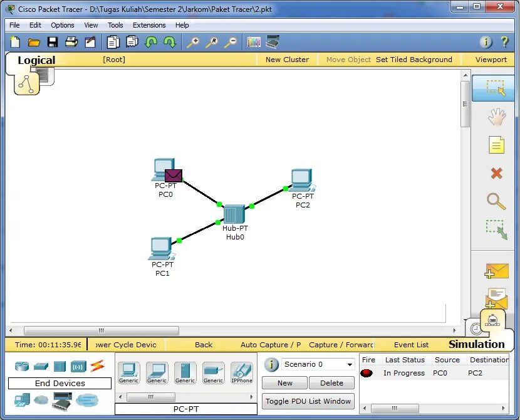
Task: Select the PC1 device in workspace
Action: [162, 248]
